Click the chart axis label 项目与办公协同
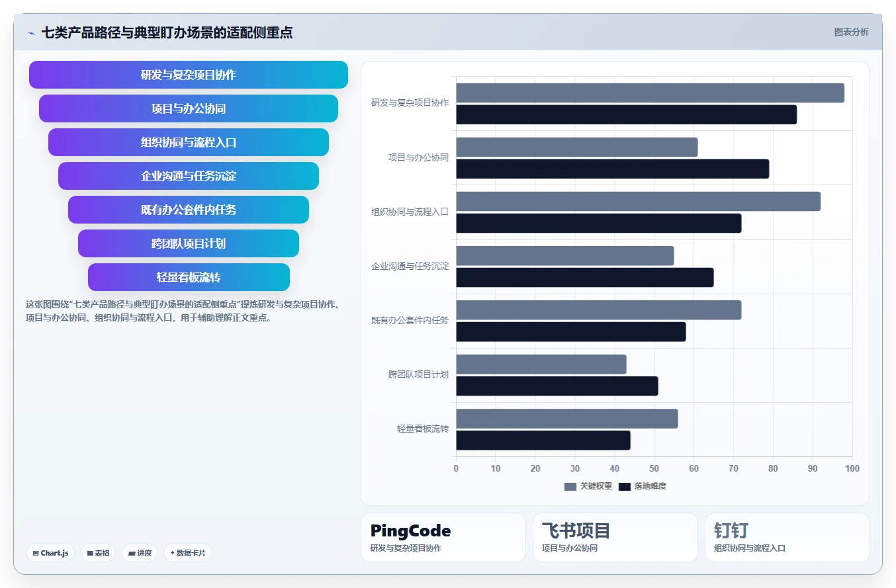896x588 pixels. tap(418, 157)
